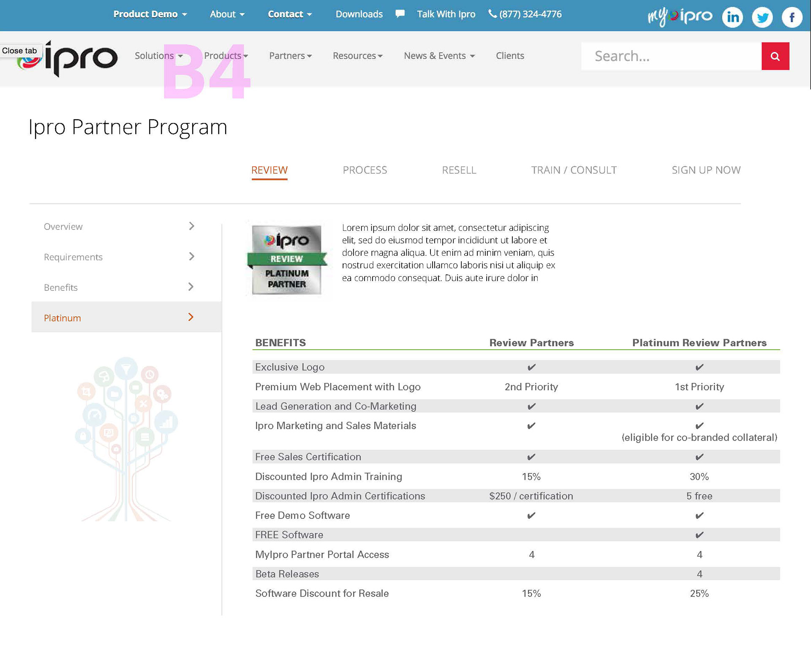The image size is (811, 672).
Task: Open the Twitter social icon
Action: pos(762,17)
